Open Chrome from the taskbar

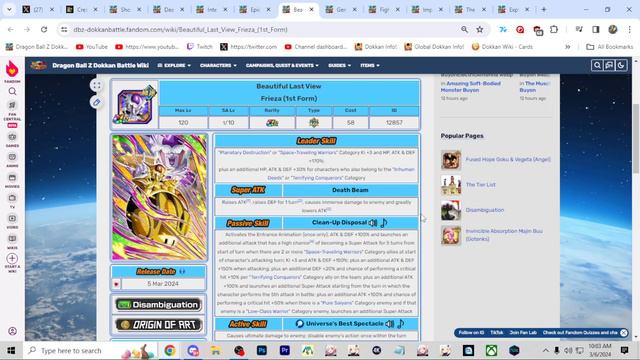170,350
